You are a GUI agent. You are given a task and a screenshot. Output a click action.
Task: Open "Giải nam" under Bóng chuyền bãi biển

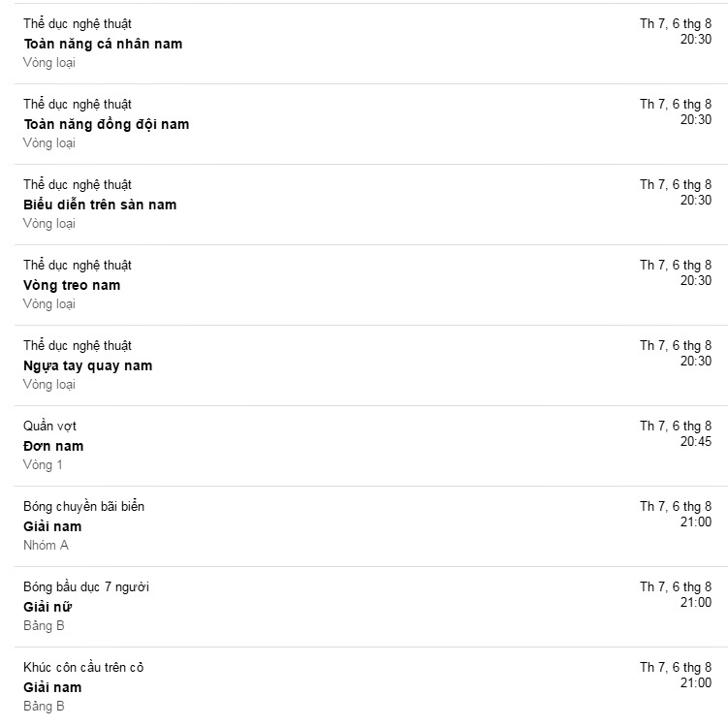tap(52, 526)
